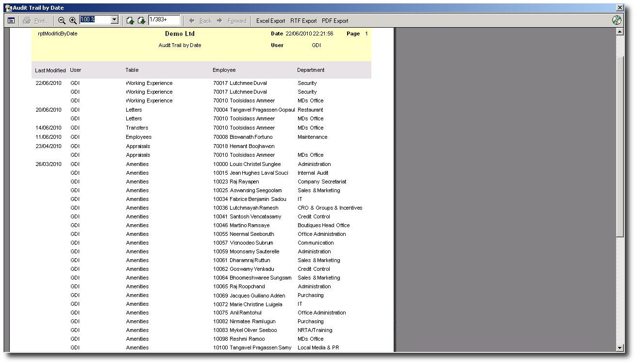Close the Audit Trail by Date window

[619, 8]
